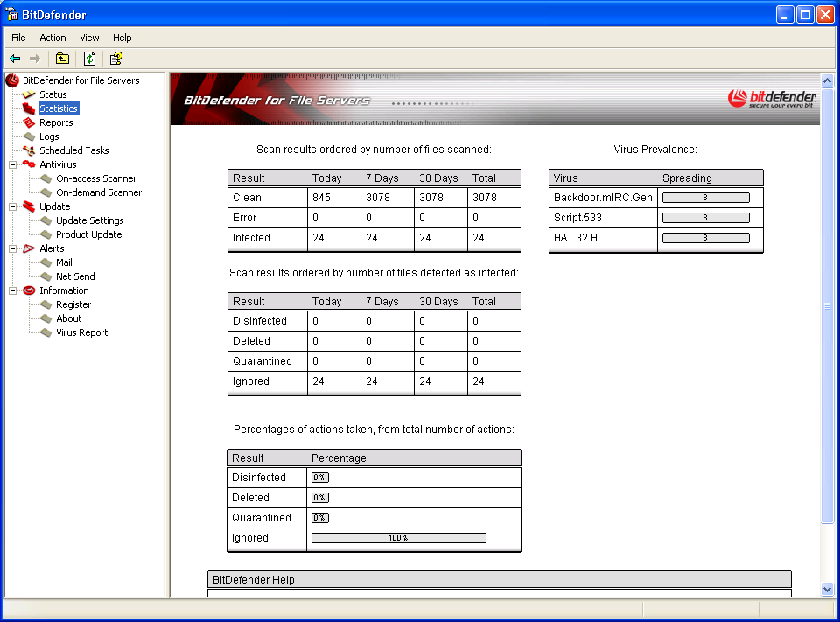The height and width of the screenshot is (622, 840).
Task: Click the Product Update node icon
Action: pyautogui.click(x=46, y=234)
